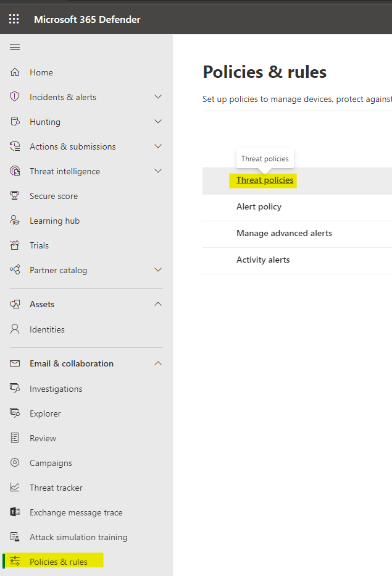392x576 pixels.
Task: Click the Email & collaboration envelope icon
Action: [15, 363]
